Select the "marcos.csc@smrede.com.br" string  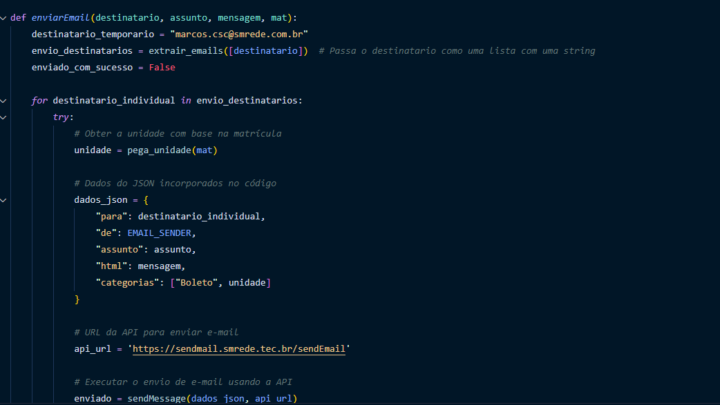pyautogui.click(x=239, y=34)
